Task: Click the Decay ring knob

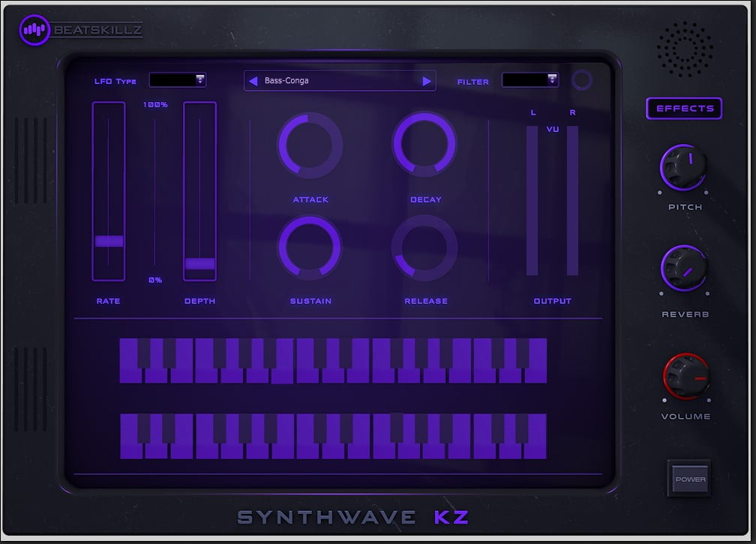Action: [424, 145]
